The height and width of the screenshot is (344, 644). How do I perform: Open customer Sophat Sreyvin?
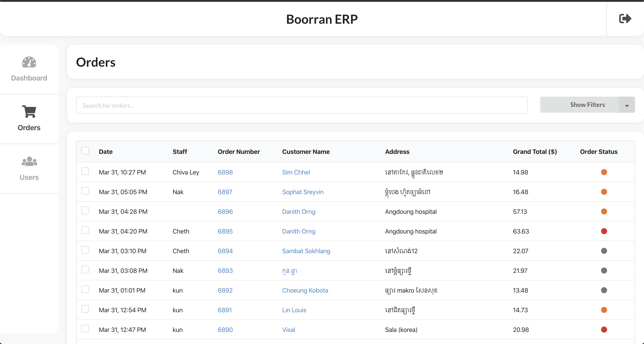[303, 192]
